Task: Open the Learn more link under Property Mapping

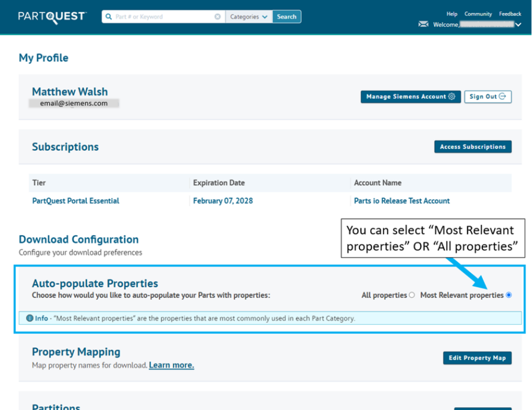Action: tap(171, 365)
